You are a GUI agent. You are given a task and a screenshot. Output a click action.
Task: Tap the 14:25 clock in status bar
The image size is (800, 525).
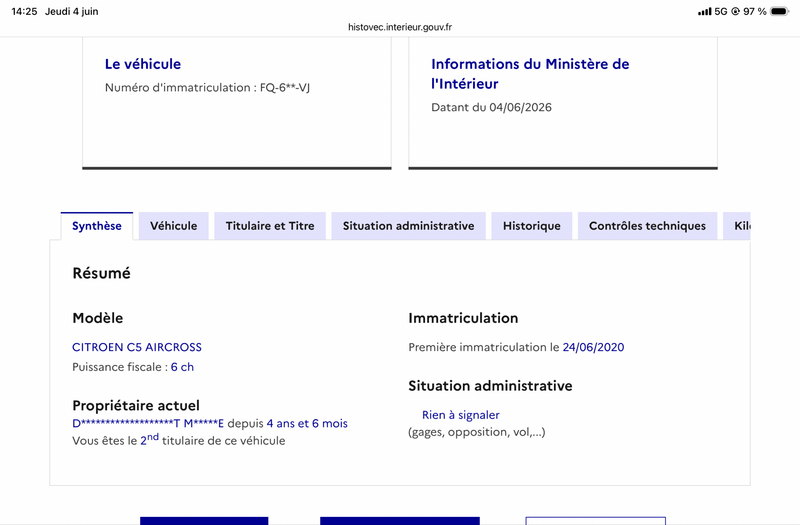pyautogui.click(x=24, y=11)
